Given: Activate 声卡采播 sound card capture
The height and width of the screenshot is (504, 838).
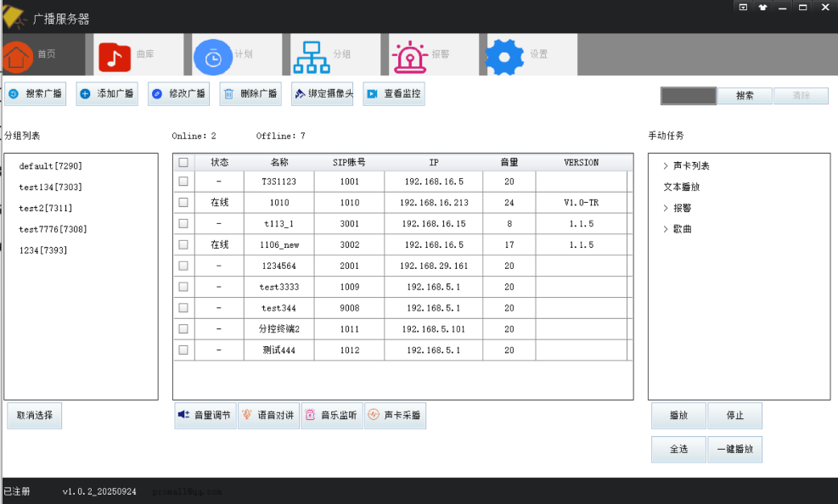Looking at the screenshot, I should (x=396, y=415).
